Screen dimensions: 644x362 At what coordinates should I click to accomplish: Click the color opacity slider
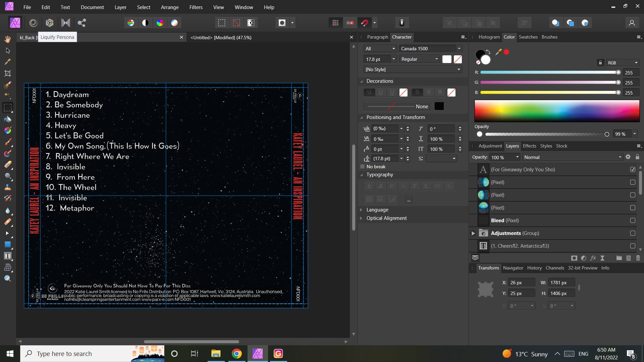pos(547,134)
